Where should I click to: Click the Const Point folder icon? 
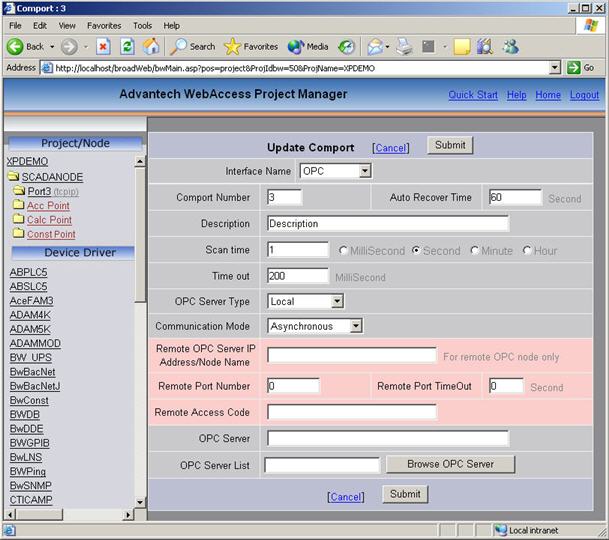(x=19, y=234)
